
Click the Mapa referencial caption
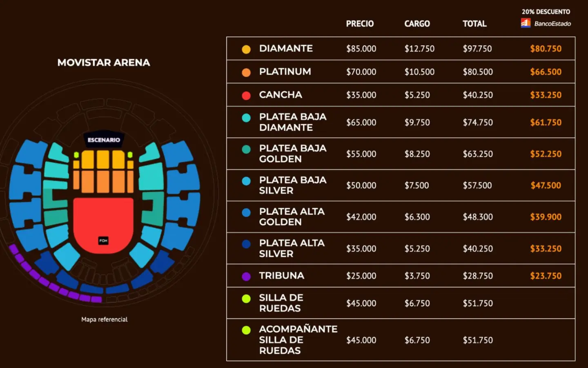click(x=104, y=319)
